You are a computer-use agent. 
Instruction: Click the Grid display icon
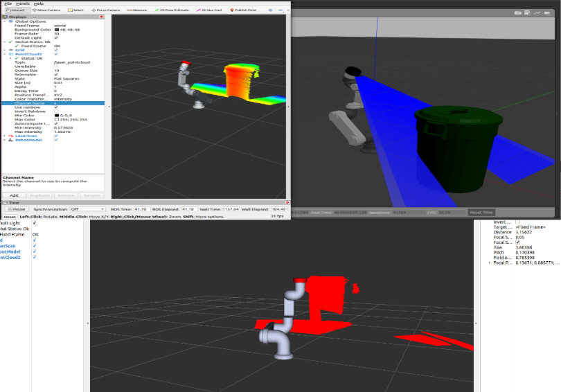[x=10, y=50]
